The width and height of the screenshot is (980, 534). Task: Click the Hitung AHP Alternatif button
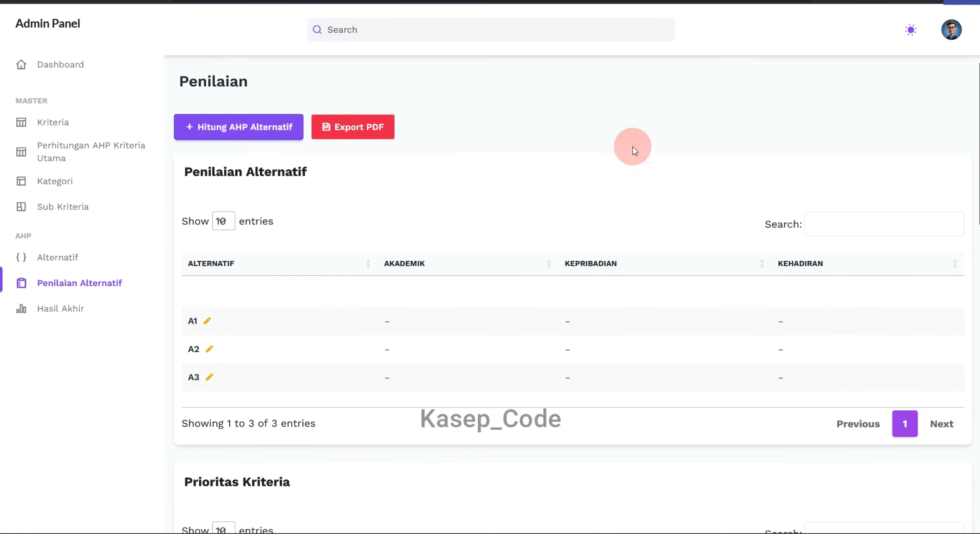pos(238,127)
